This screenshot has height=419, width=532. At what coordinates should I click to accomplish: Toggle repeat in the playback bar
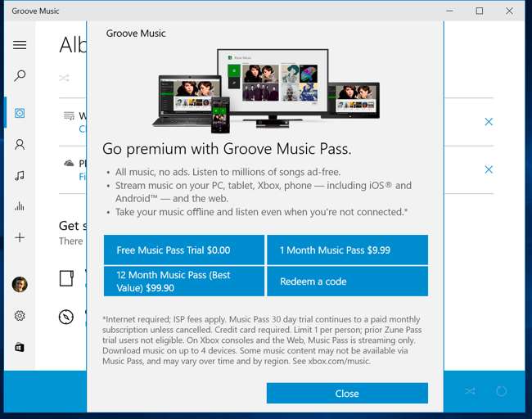(502, 391)
